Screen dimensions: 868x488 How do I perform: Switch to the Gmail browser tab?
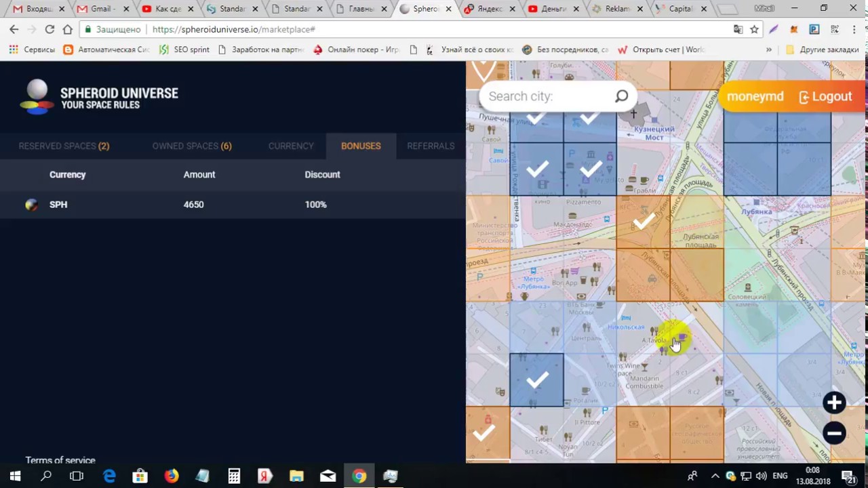pos(101,9)
